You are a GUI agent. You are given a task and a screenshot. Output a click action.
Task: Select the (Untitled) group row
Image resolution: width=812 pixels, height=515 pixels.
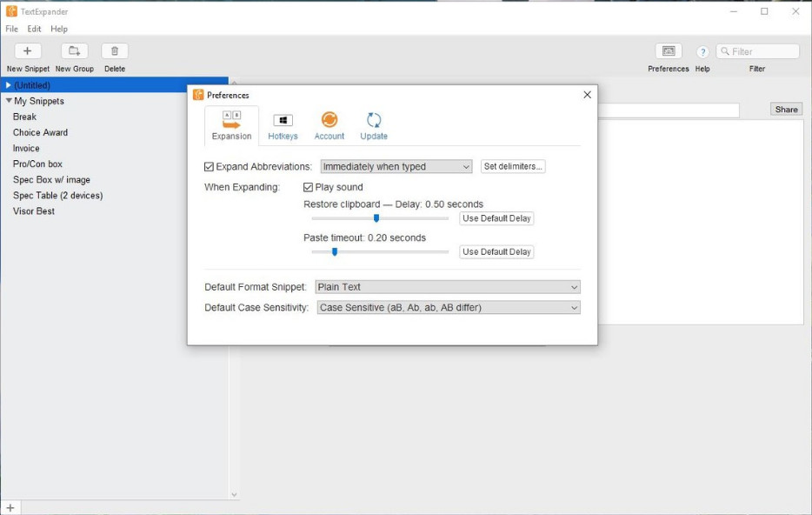[x=114, y=85]
